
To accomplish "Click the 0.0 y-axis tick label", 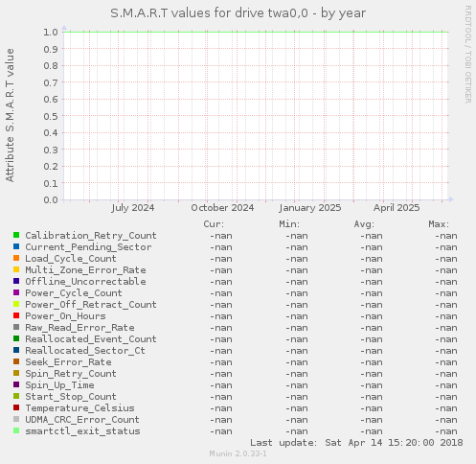I will pyautogui.click(x=51, y=200).
